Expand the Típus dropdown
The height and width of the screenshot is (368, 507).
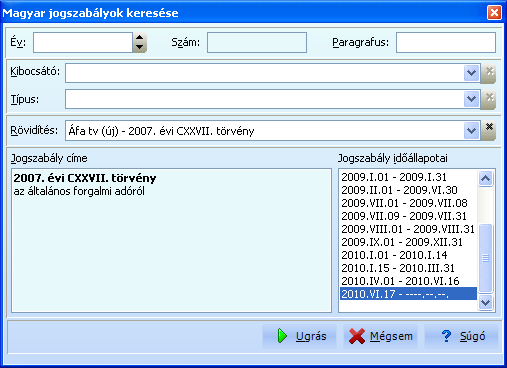point(471,99)
